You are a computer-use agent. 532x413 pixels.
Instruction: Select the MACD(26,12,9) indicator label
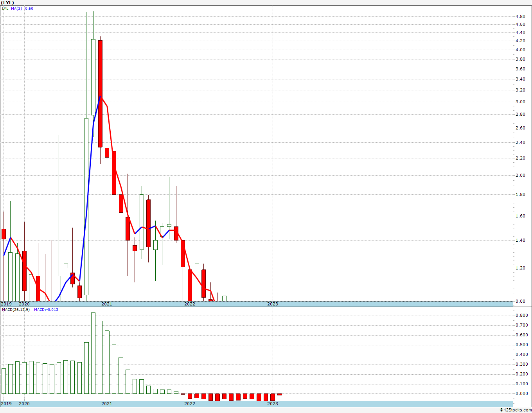tap(16, 310)
